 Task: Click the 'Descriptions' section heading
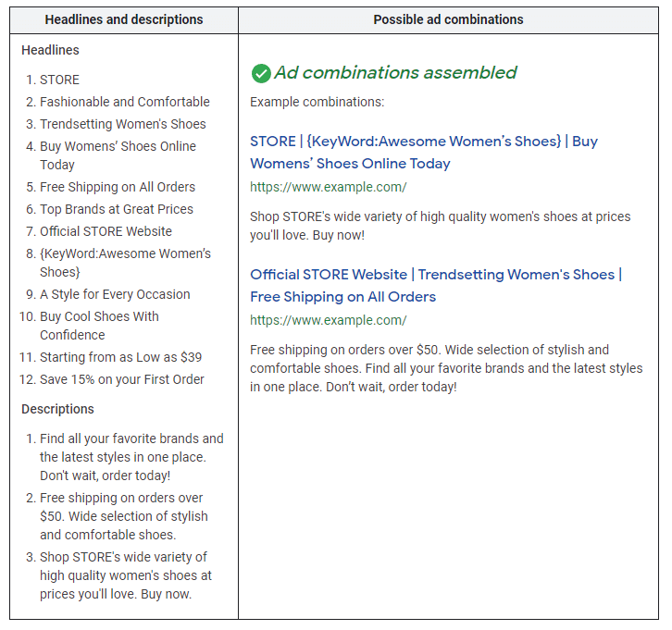pos(57,409)
